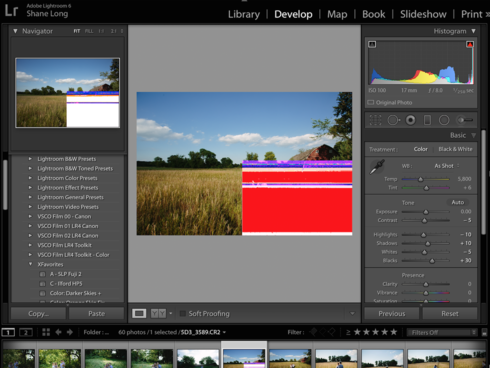Apply the Color: Darker Skies + preset
The height and width of the screenshot is (368, 490).
pos(75,293)
